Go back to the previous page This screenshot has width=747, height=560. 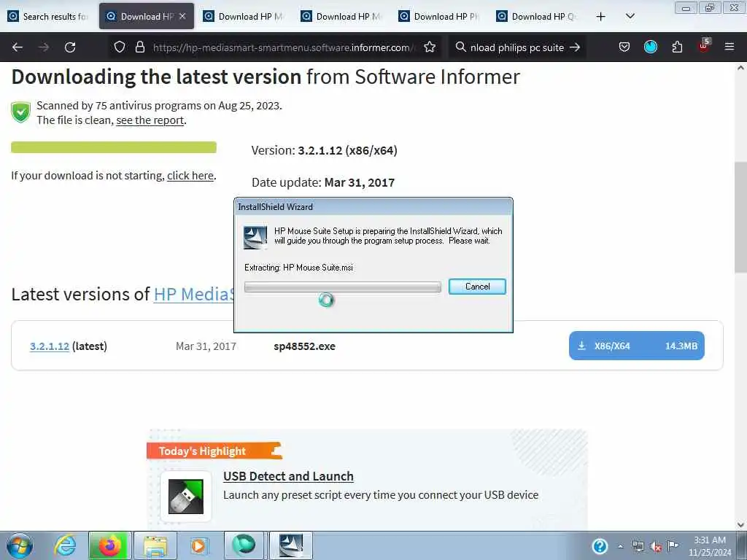click(18, 47)
